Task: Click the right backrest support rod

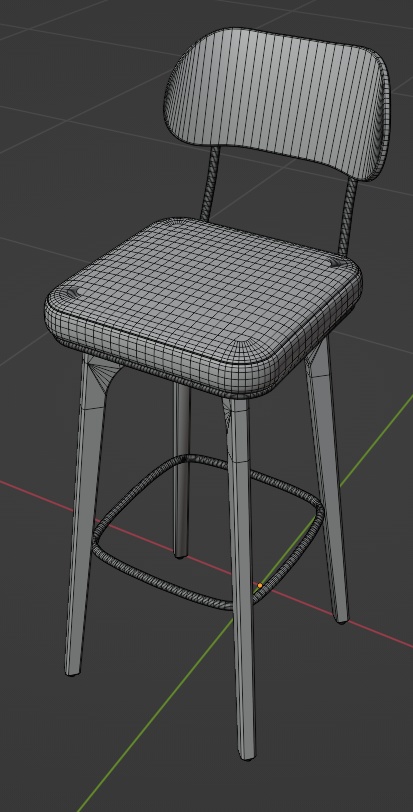Action: click(348, 214)
